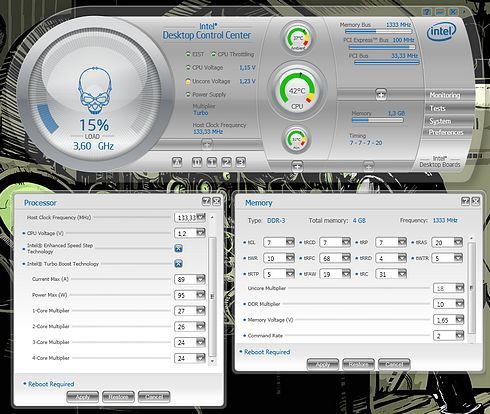The height and width of the screenshot is (414, 490).
Task: Click Cancel in the Processor window
Action: (x=154, y=397)
